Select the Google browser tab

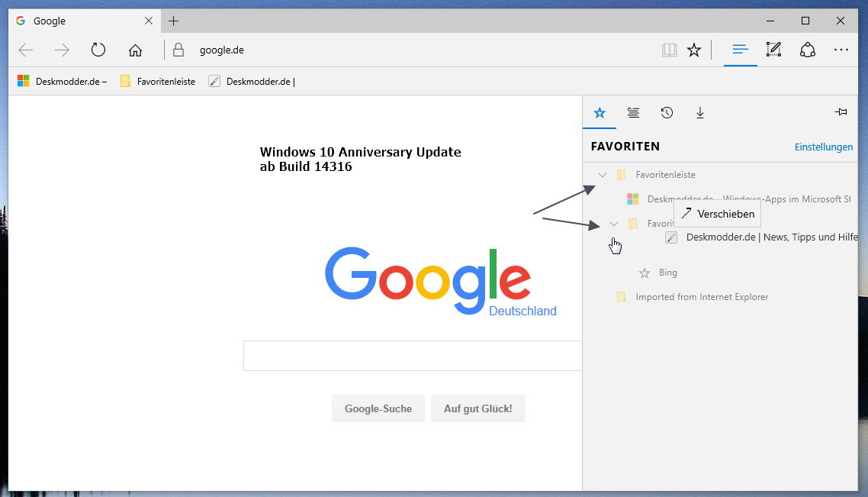(x=85, y=21)
